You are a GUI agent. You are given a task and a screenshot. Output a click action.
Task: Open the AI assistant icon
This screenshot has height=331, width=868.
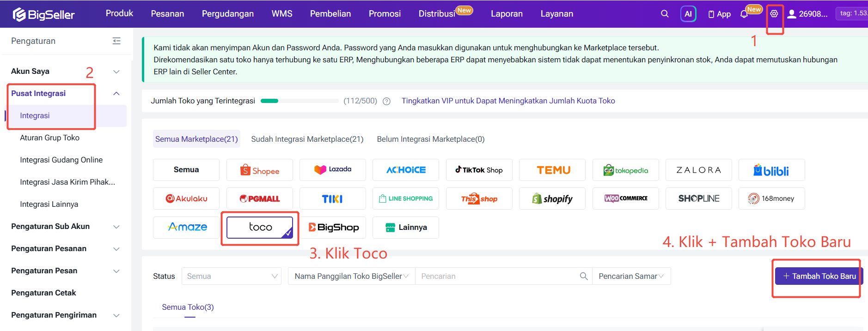click(688, 14)
